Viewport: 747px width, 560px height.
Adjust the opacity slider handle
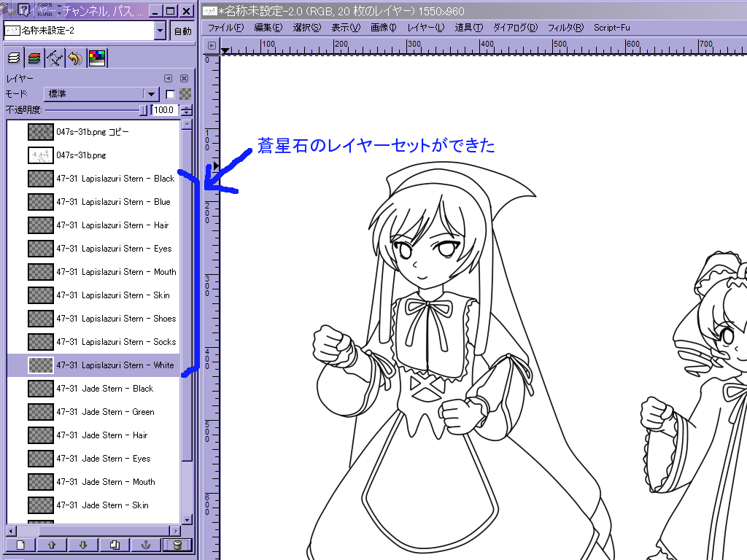143,110
